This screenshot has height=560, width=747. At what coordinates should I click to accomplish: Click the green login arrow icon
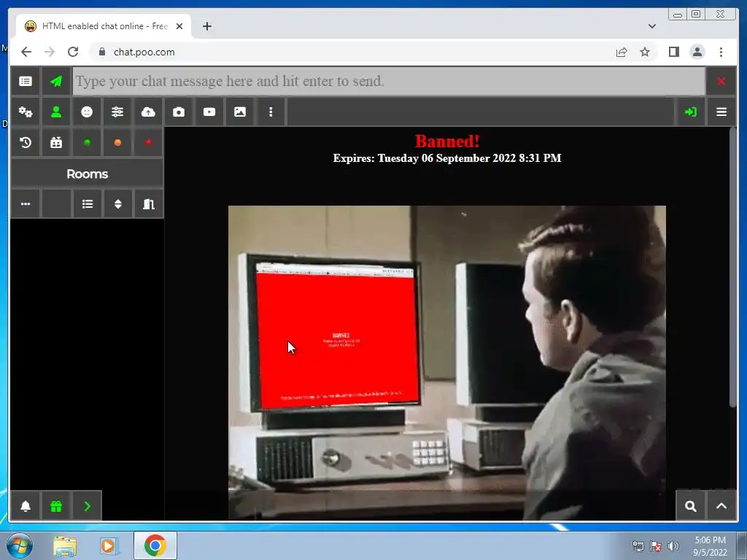coord(690,112)
